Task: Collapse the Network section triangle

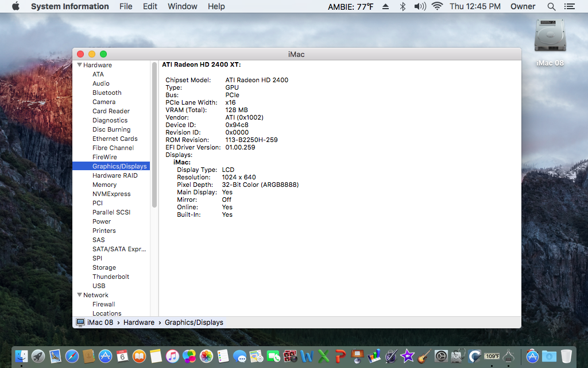Action: point(79,295)
